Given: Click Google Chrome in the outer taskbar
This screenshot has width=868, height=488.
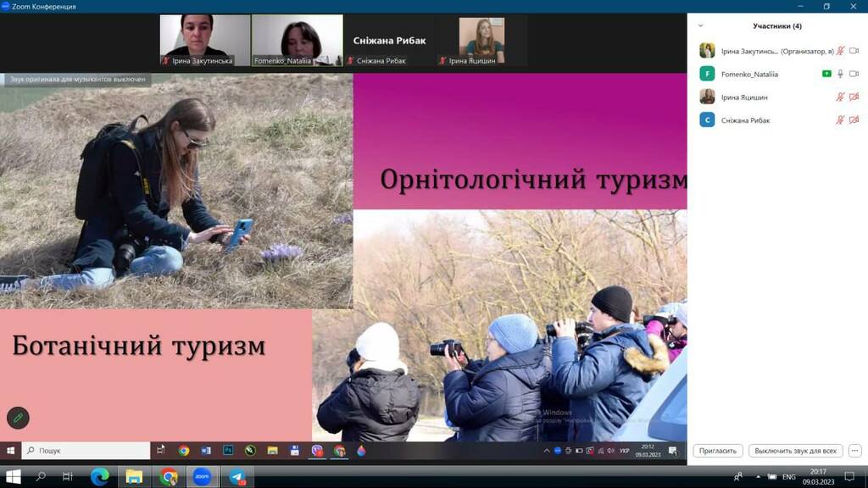Looking at the screenshot, I should 169,477.
